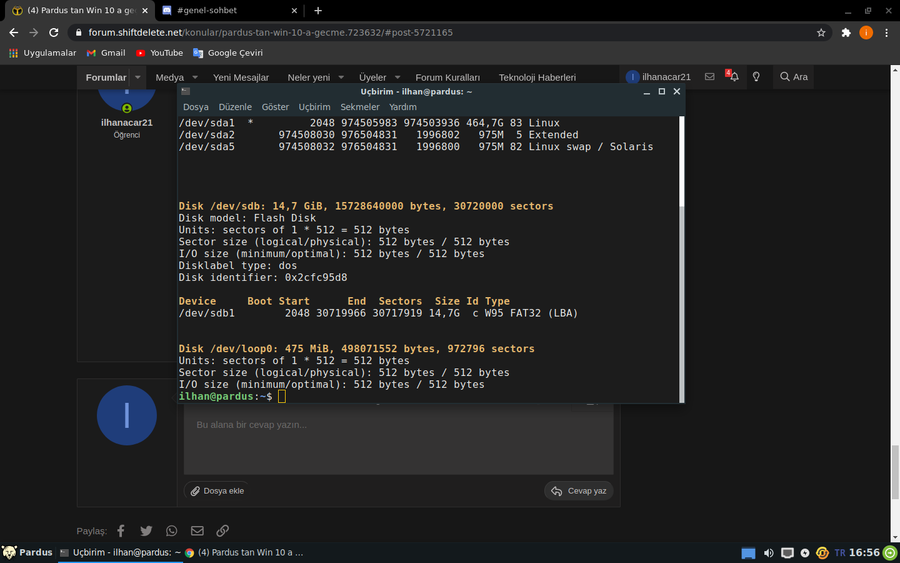
Task: Share the thread on Twitter
Action: [x=147, y=531]
